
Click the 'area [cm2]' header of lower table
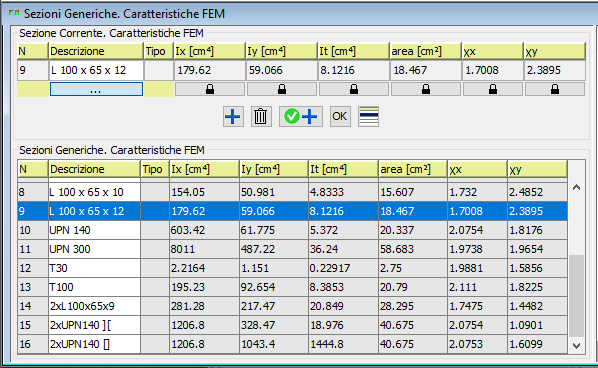413,169
